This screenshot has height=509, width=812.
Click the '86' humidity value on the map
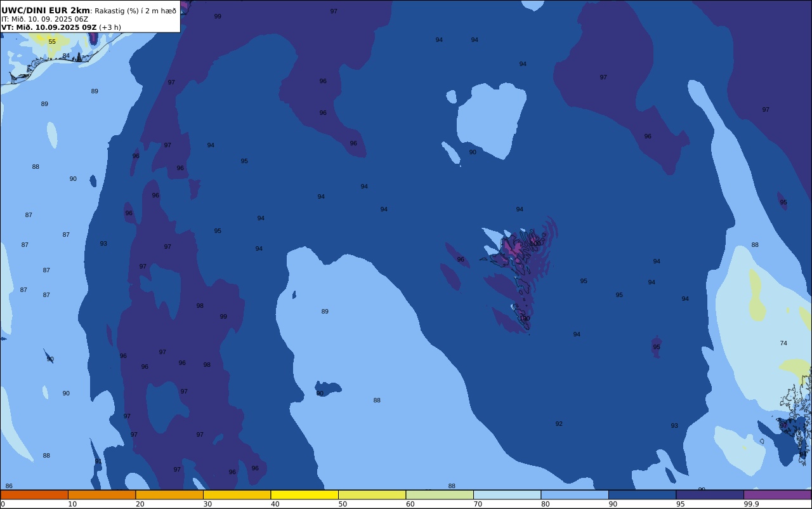click(9, 486)
